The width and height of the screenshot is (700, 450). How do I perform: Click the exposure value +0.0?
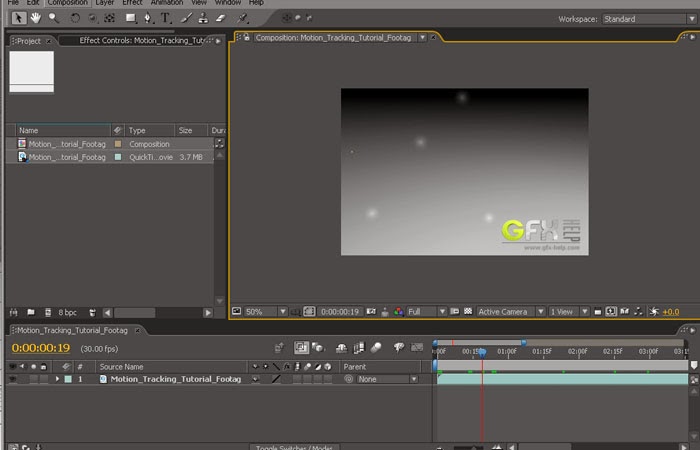pyautogui.click(x=671, y=312)
